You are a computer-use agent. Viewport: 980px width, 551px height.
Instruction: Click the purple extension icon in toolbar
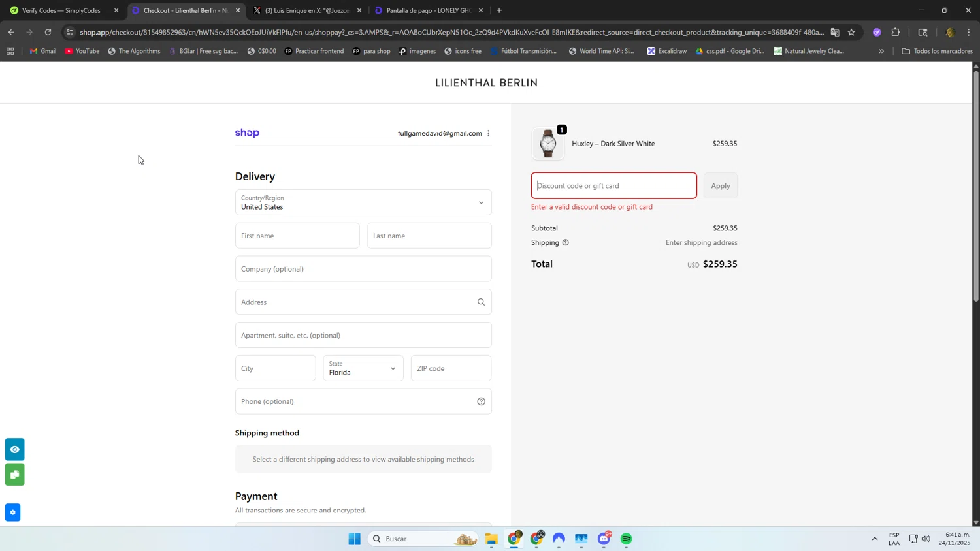(x=876, y=32)
